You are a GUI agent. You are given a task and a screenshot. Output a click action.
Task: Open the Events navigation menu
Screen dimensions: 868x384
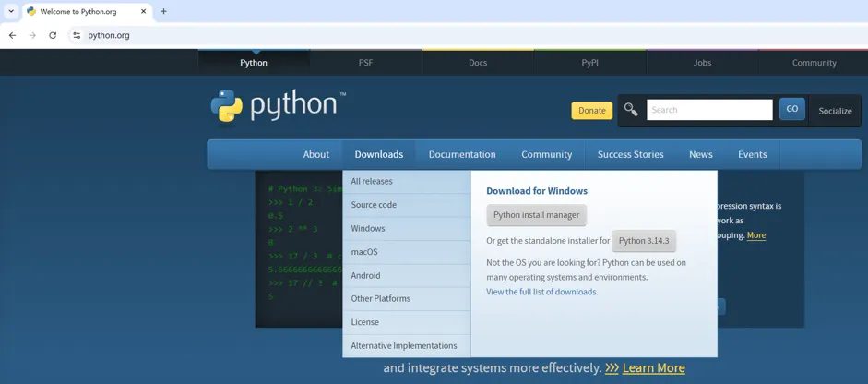[x=753, y=154]
